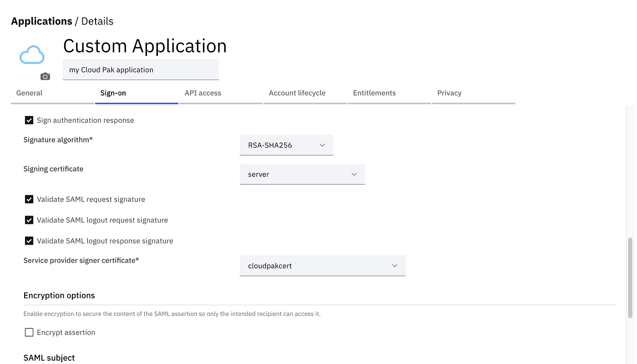
Task: Click the Custom Application title
Action: click(145, 46)
